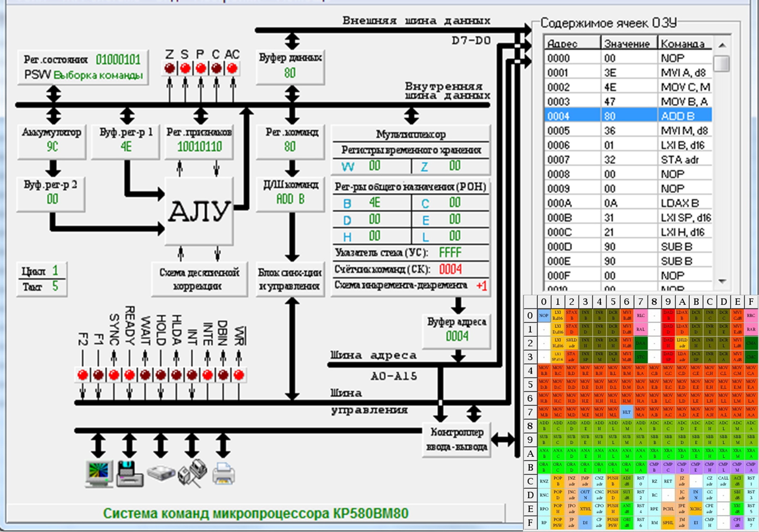Screen dimensions: 759x532
Task: Click the WR signal LED
Action: point(239,375)
